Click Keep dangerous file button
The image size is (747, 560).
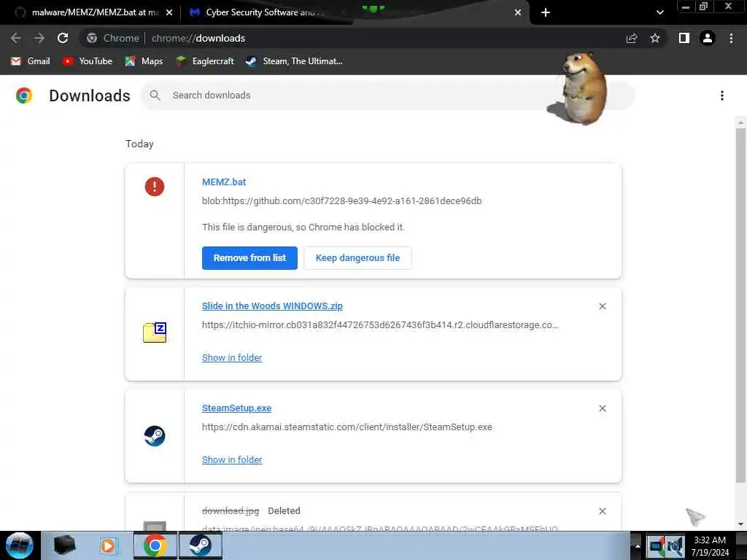[357, 258]
